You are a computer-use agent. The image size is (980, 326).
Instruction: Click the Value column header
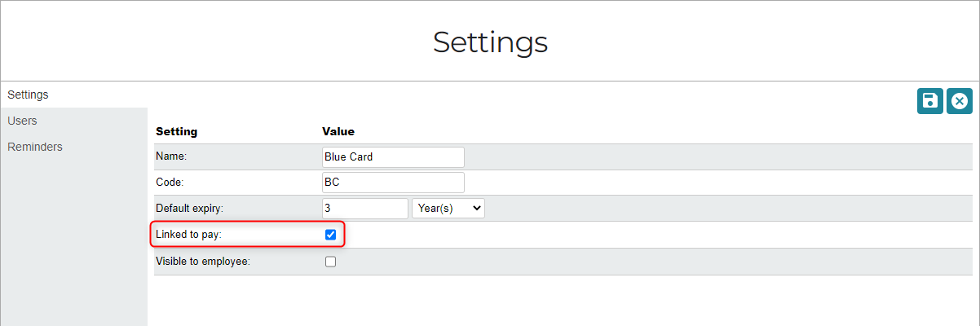(x=338, y=131)
